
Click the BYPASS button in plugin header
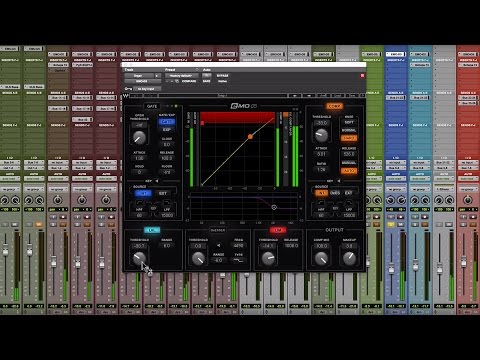point(222,76)
